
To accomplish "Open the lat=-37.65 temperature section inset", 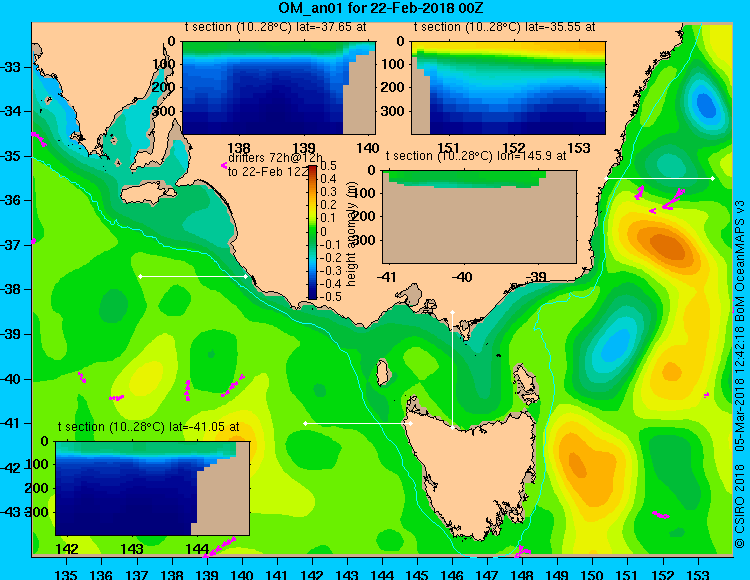I will pyautogui.click(x=279, y=88).
